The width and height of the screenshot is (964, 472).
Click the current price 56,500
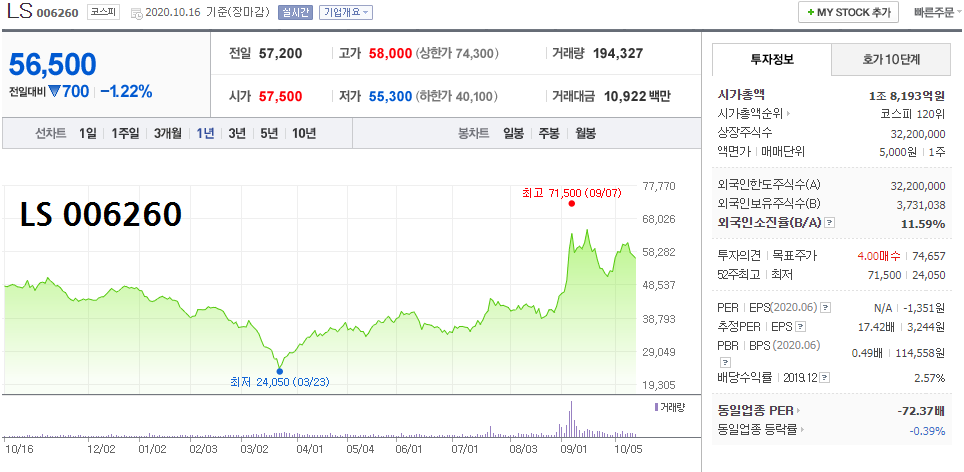point(52,65)
